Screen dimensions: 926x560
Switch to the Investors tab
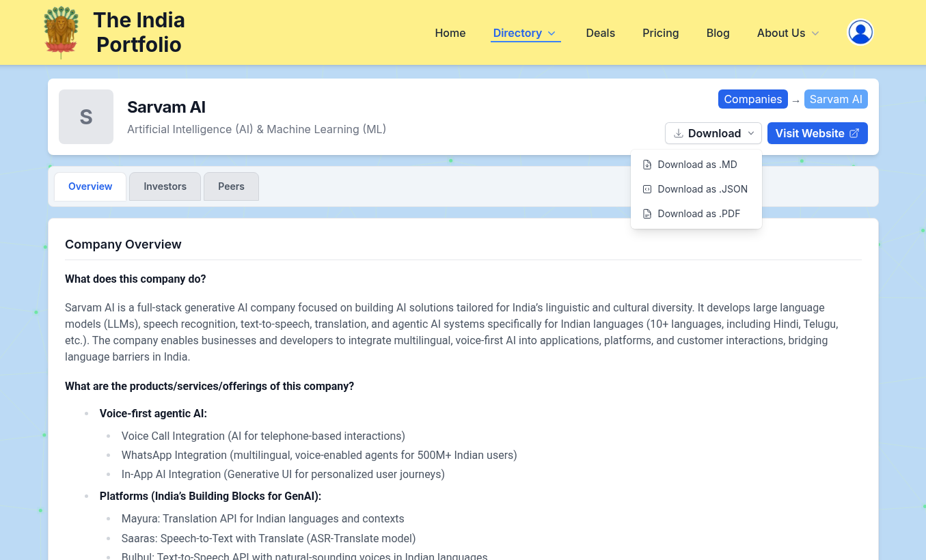click(165, 186)
